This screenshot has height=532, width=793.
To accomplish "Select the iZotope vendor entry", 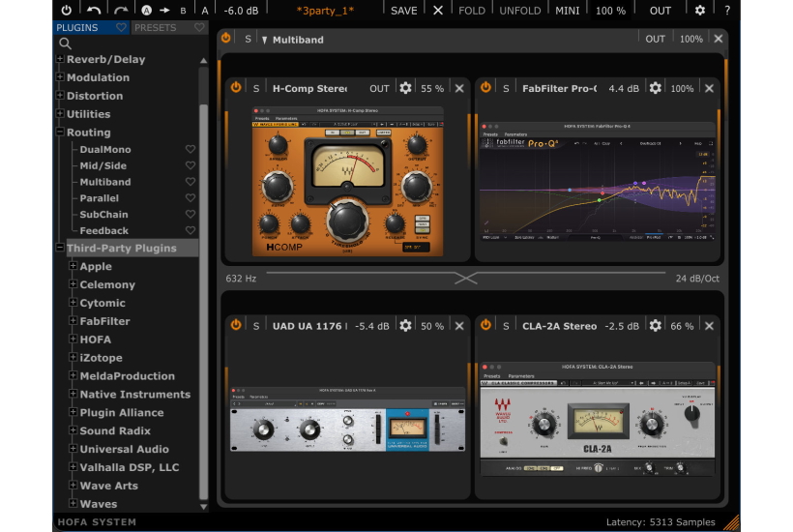I will 102,358.
